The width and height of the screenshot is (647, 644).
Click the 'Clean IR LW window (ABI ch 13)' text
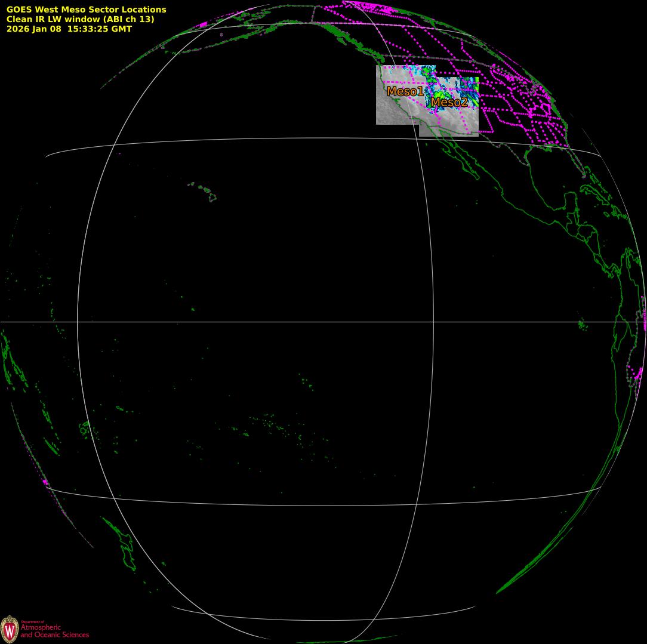pyautogui.click(x=80, y=19)
